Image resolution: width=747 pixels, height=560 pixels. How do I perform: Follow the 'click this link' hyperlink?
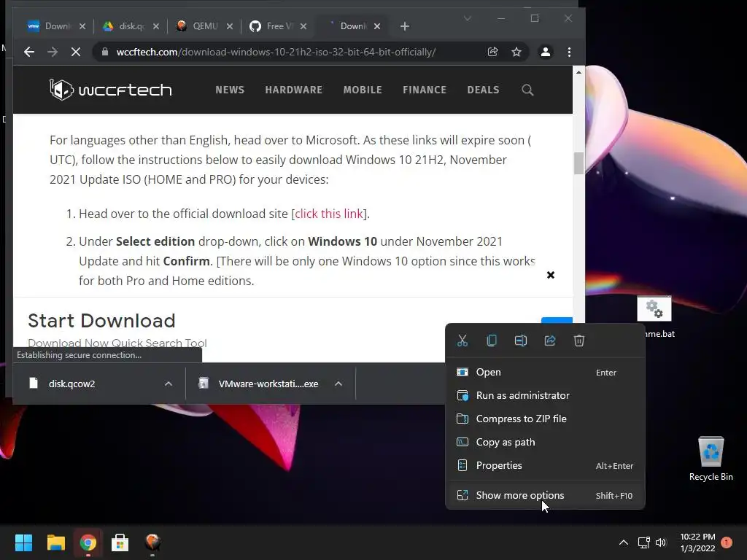pos(329,214)
